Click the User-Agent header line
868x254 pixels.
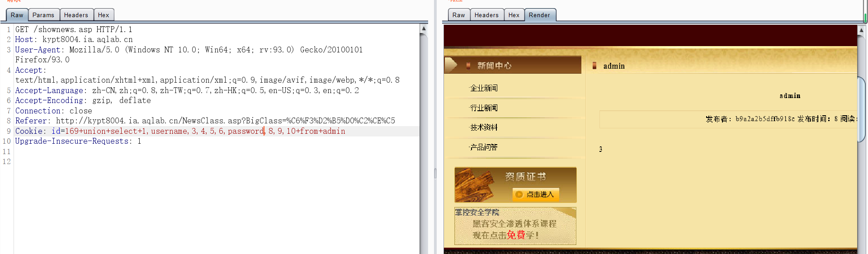189,55
